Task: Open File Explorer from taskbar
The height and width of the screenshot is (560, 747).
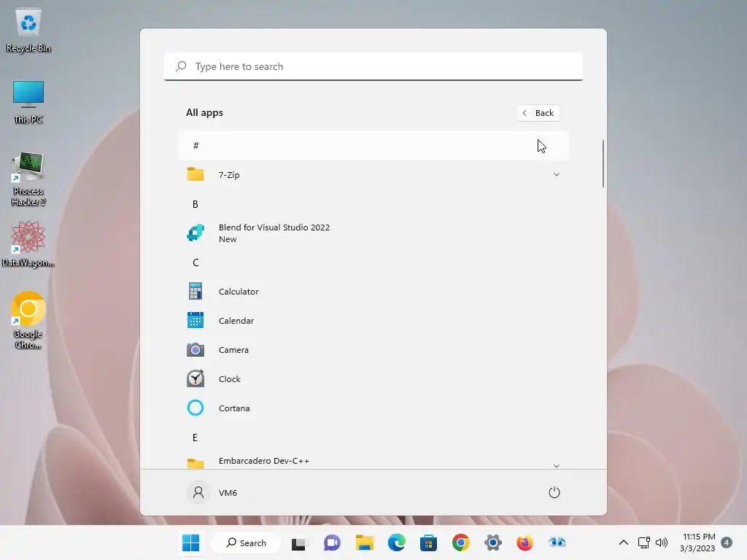Action: click(365, 542)
